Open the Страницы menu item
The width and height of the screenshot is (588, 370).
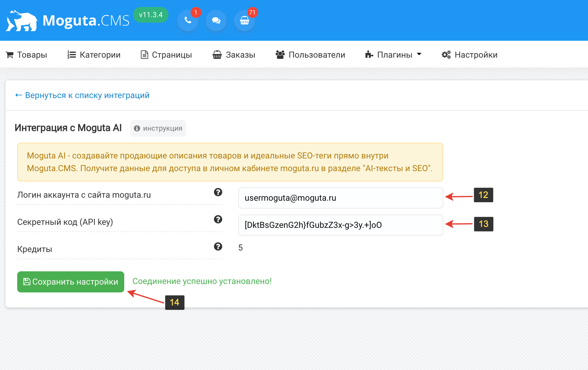tap(166, 55)
